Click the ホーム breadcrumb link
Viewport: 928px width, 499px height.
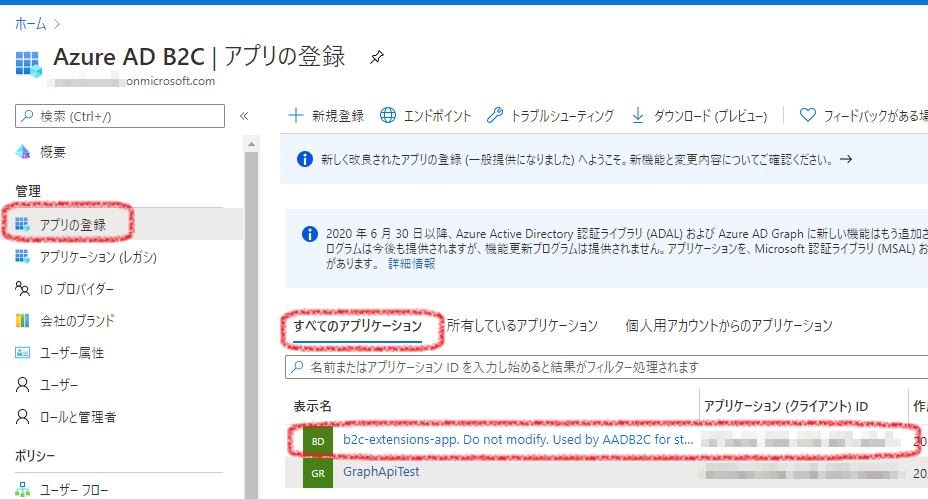point(30,24)
